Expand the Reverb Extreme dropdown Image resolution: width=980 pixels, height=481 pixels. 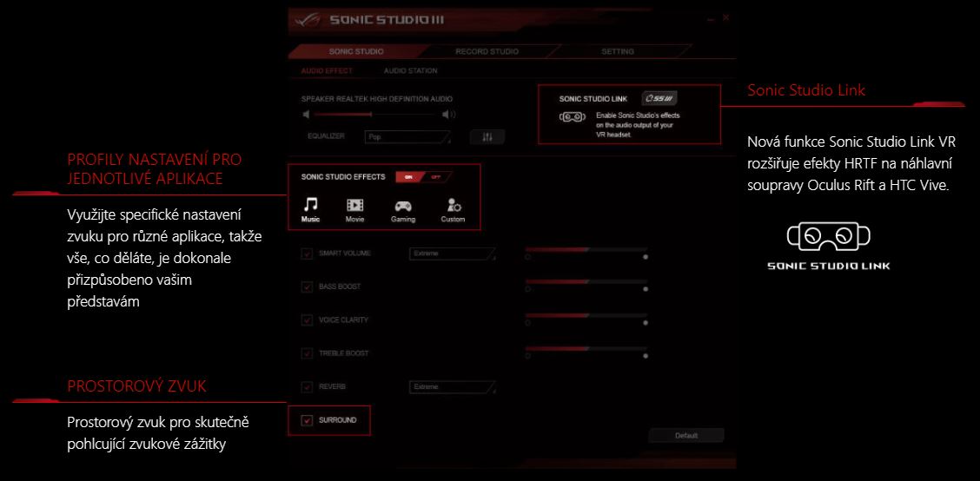coord(452,387)
